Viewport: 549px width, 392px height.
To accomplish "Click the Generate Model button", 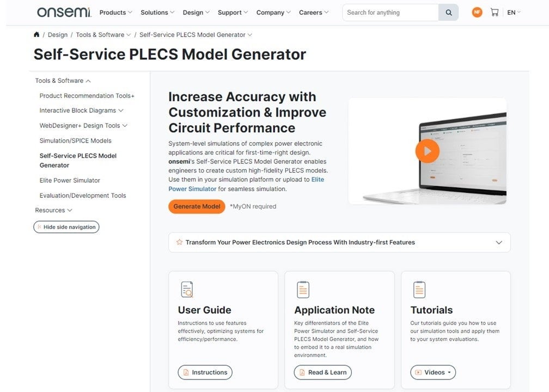I will (197, 206).
